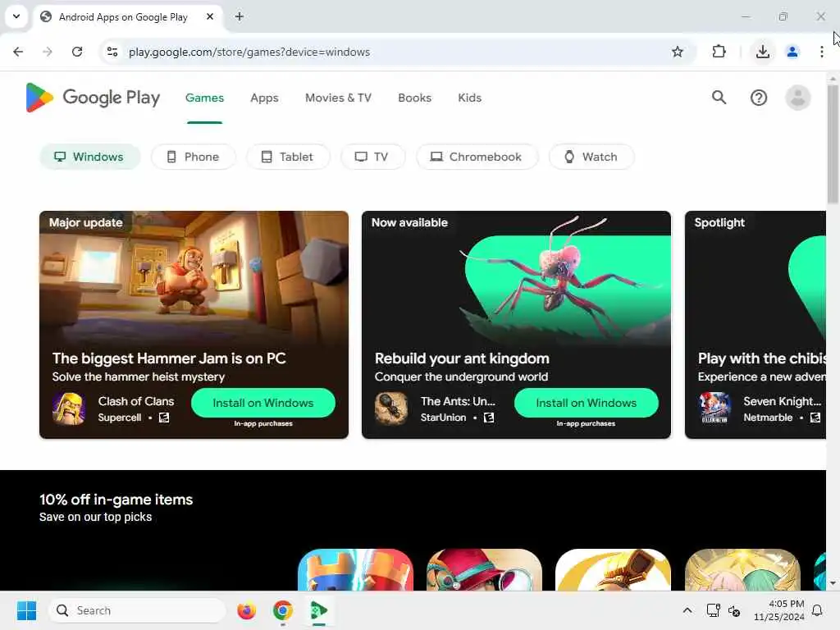Go back to the previous page

click(x=18, y=52)
